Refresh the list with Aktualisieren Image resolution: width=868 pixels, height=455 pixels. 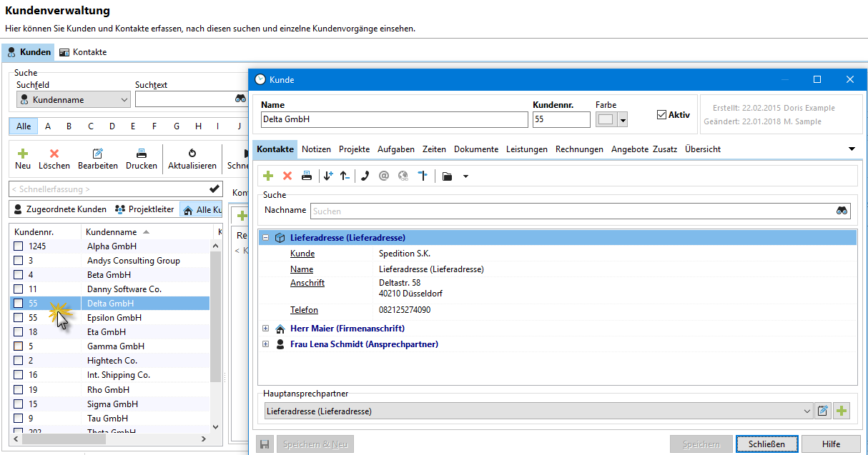[x=192, y=159]
